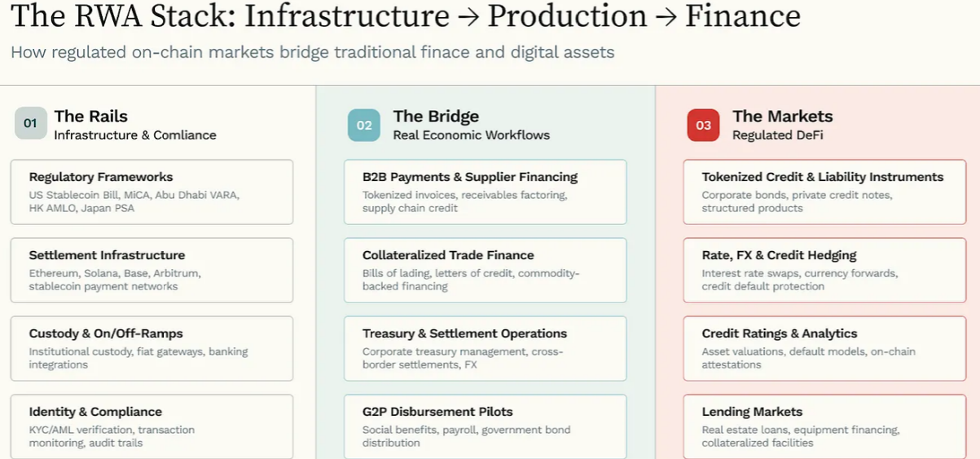
Task: Click The Bridge column heading
Action: tap(436, 116)
